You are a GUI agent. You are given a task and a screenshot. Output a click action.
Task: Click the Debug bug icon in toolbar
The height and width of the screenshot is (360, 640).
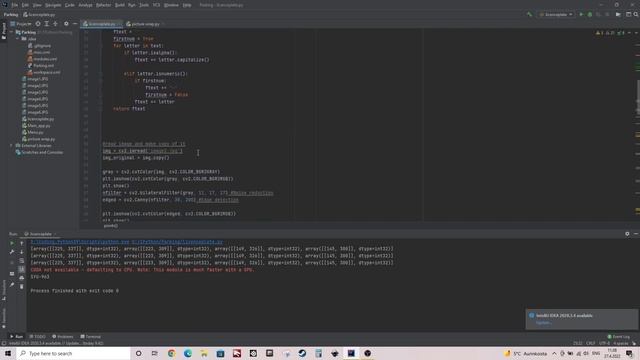[x=590, y=15]
